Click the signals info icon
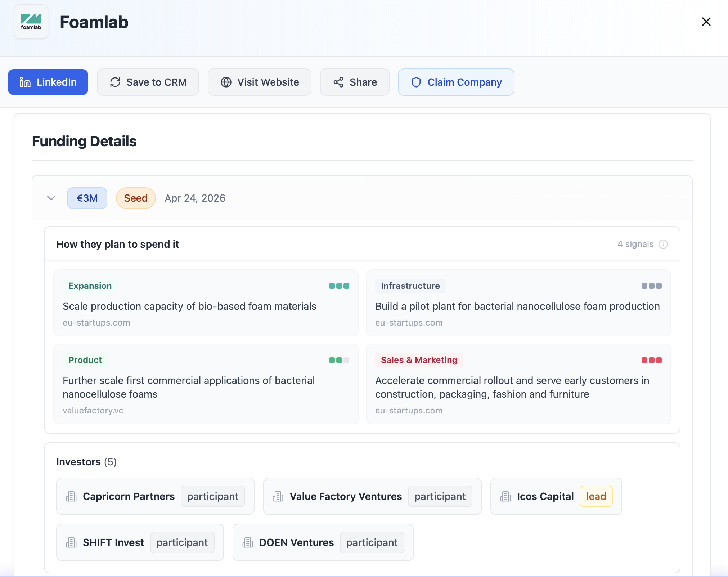Image resolution: width=728 pixels, height=577 pixels. coord(663,244)
